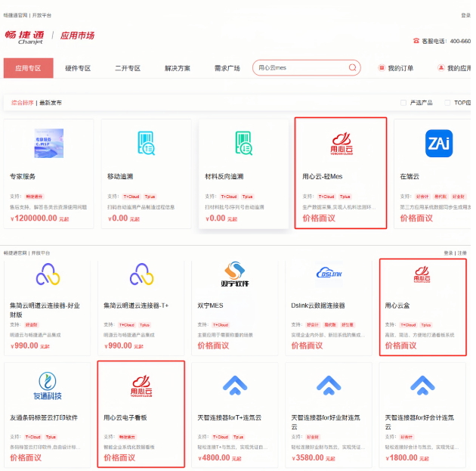The image size is (476, 471).
Task: Open the 应用市场 header link
Action: 77,36
